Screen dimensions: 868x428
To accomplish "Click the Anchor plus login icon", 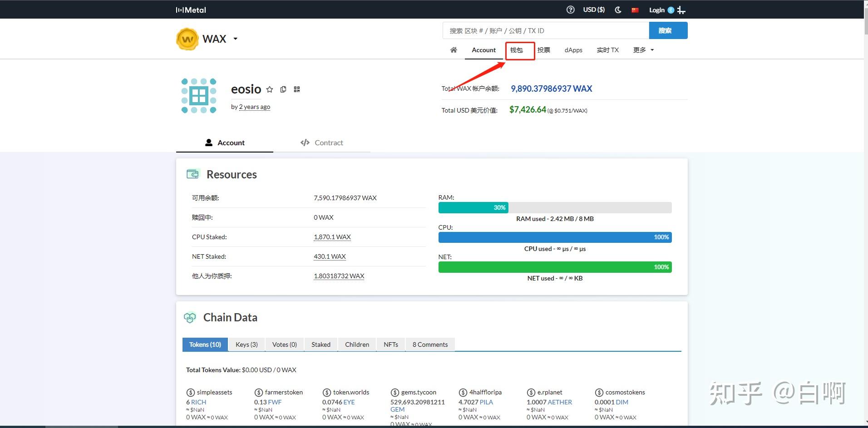I will click(x=681, y=10).
